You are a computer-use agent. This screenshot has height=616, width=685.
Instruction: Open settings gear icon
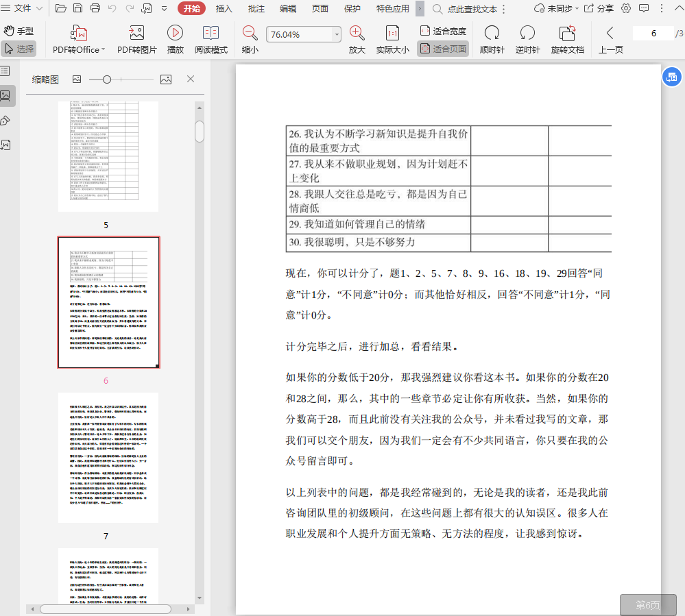[626, 8]
